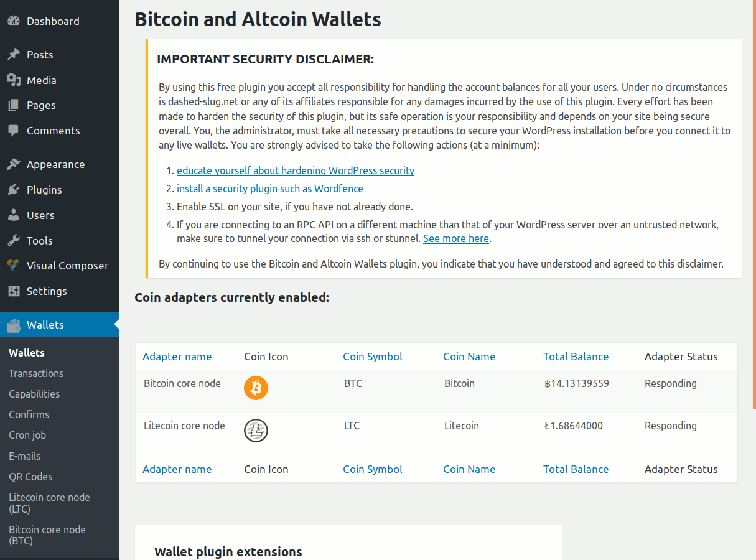Open the Transactions submenu item
Screen dimensions: 756x560
coord(36,373)
